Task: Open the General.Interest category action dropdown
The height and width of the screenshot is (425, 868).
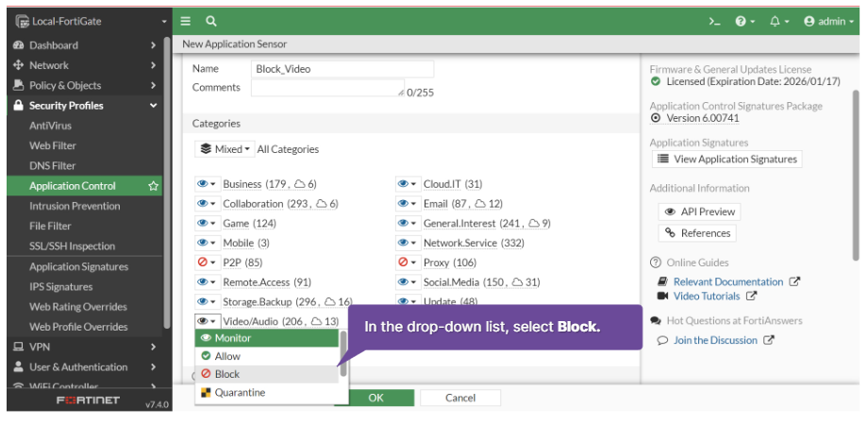Action: (x=409, y=223)
